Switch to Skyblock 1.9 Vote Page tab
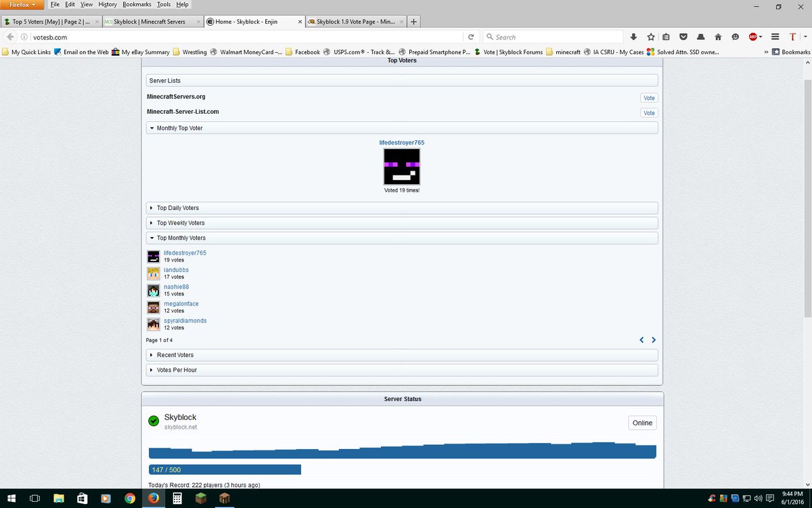The width and height of the screenshot is (812, 508). pyautogui.click(x=356, y=22)
